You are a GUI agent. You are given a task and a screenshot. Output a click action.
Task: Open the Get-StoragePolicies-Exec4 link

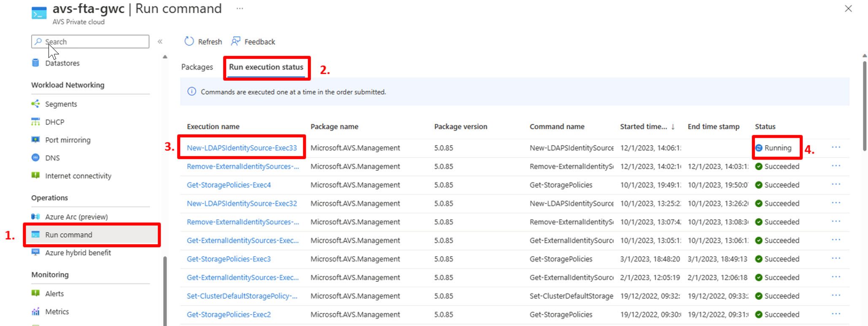pyautogui.click(x=229, y=185)
